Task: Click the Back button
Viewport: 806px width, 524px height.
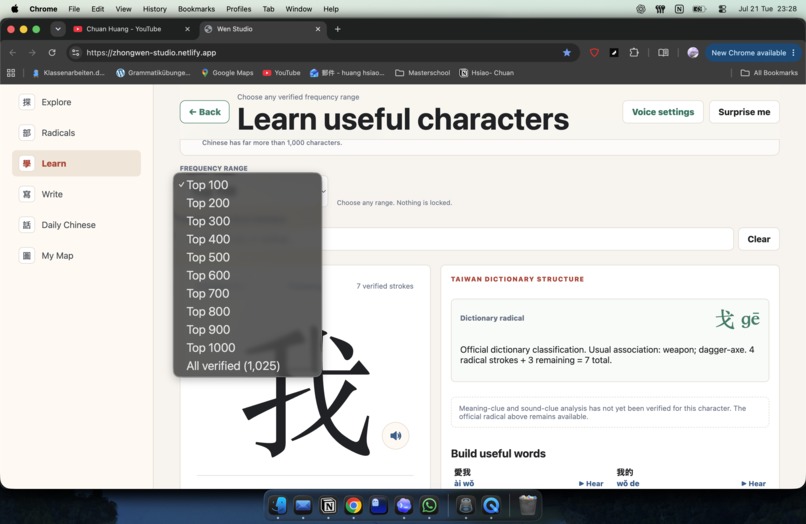Action: (x=205, y=112)
